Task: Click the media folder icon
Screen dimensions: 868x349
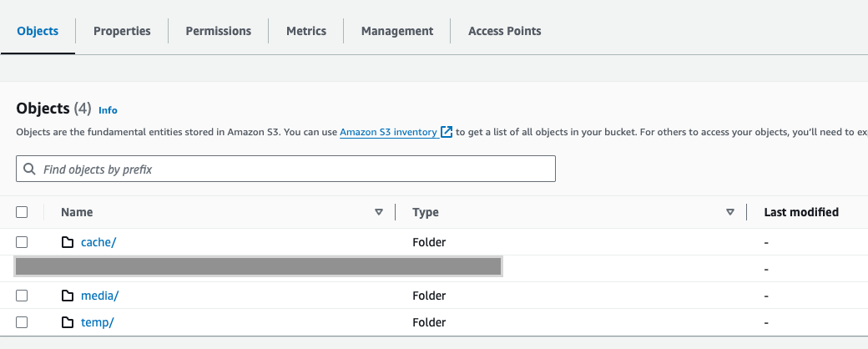Action: tap(68, 296)
